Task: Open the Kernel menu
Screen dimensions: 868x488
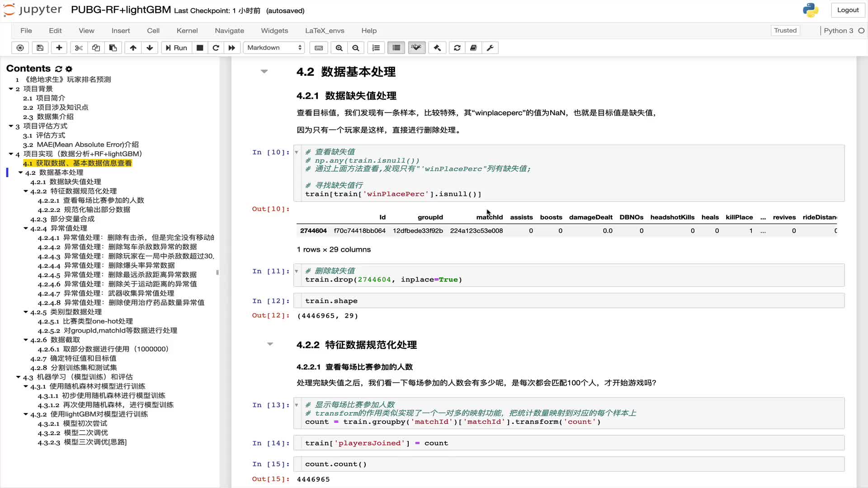Action: pyautogui.click(x=187, y=31)
